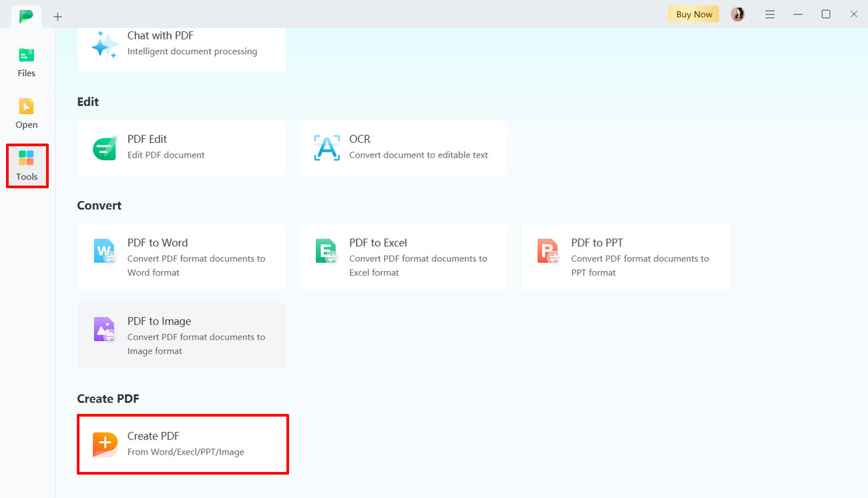868x498 pixels.
Task: Select the Tools sidebar icon
Action: pyautogui.click(x=26, y=158)
